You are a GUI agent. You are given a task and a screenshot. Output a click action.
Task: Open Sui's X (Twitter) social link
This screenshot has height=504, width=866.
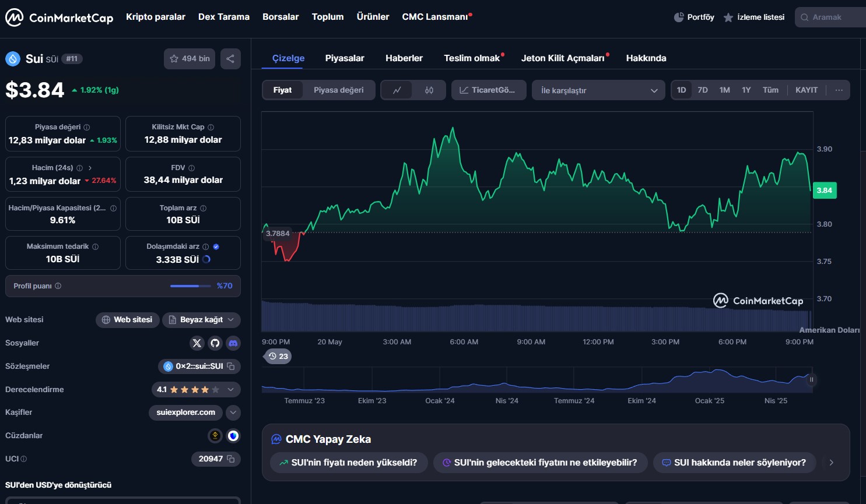click(x=197, y=343)
